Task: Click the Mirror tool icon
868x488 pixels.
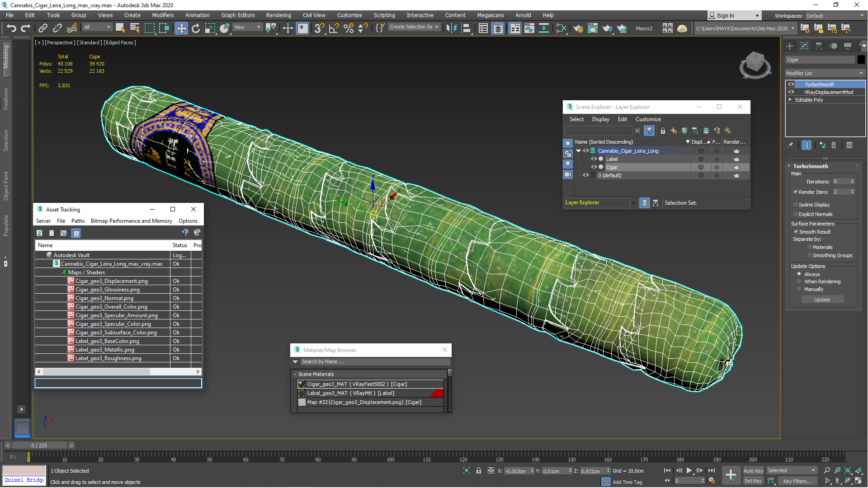Action: click(451, 28)
